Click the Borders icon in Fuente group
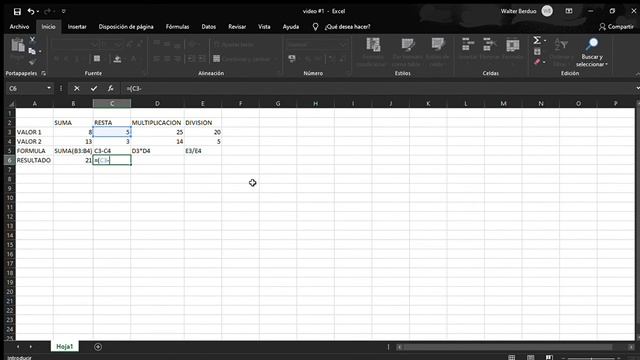 [97, 59]
